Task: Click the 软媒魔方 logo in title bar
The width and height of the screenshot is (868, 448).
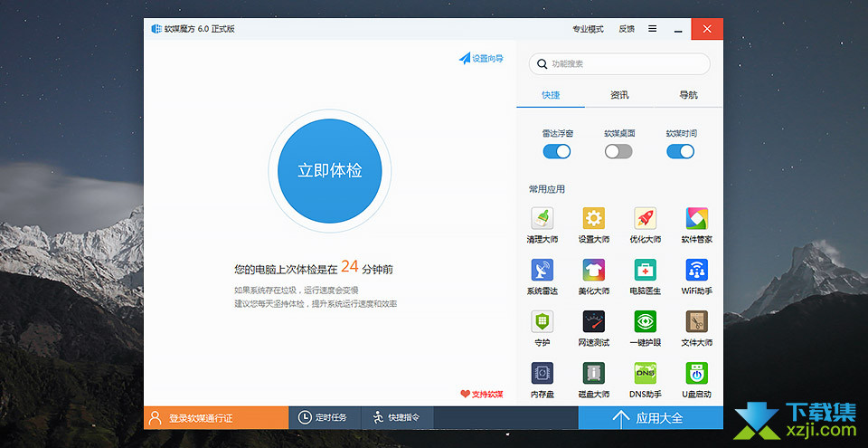Action: coord(156,29)
